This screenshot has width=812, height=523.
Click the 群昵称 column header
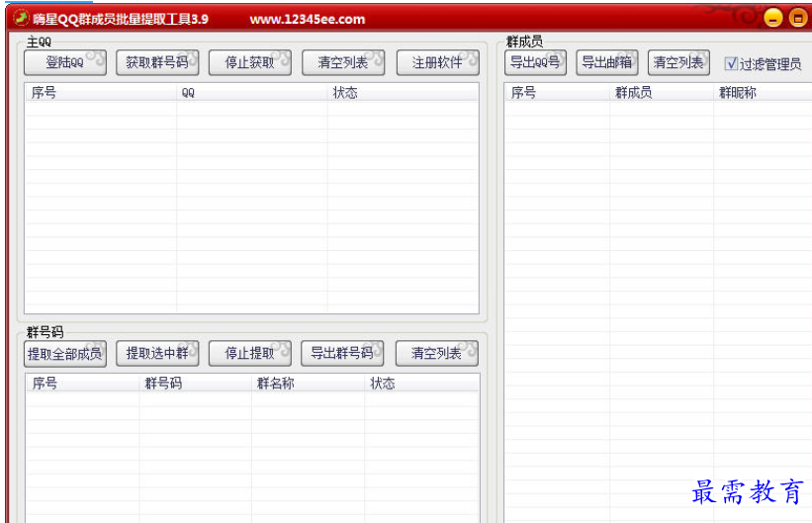coord(764,93)
